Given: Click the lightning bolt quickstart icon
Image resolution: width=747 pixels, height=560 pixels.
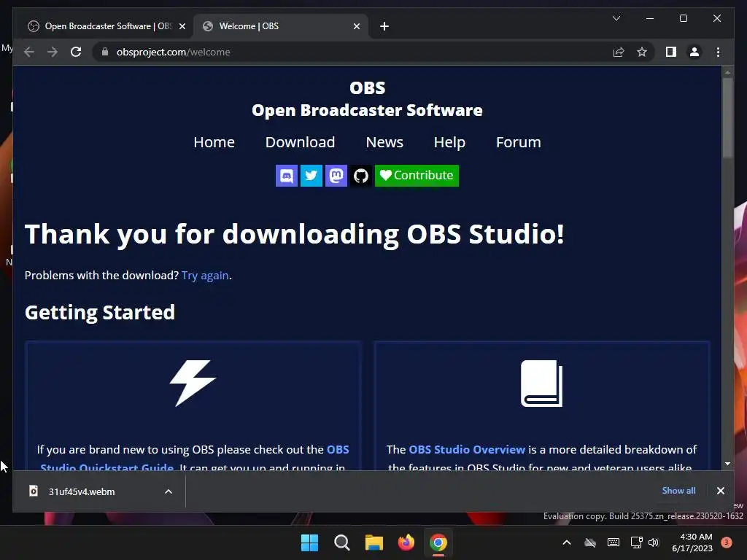Looking at the screenshot, I should [193, 383].
